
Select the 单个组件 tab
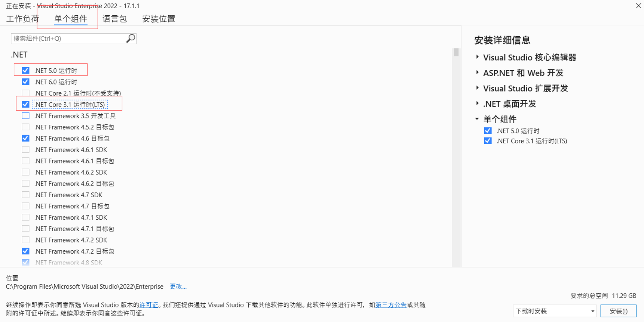click(x=71, y=19)
